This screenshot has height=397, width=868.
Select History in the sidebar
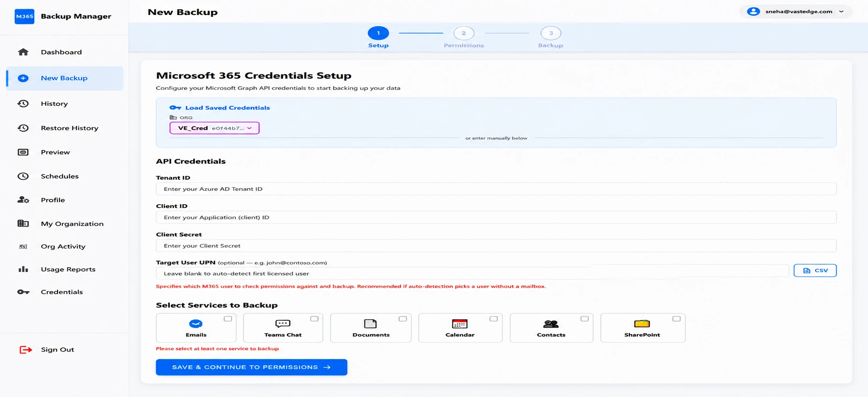pos(65,103)
